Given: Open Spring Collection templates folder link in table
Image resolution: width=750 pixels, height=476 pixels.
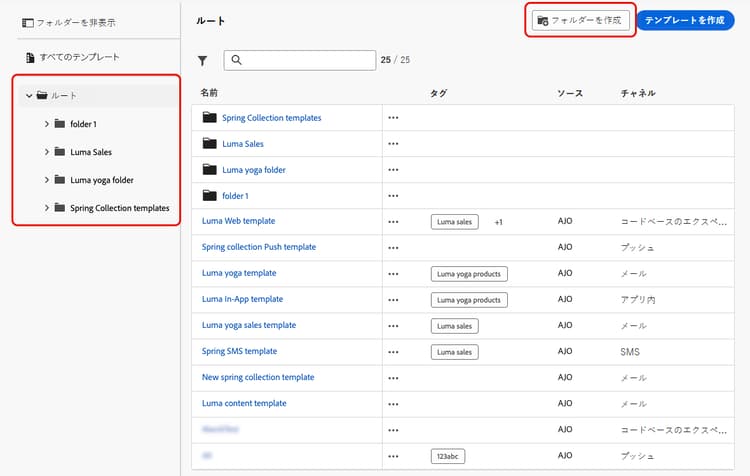Looking at the screenshot, I should [x=272, y=118].
